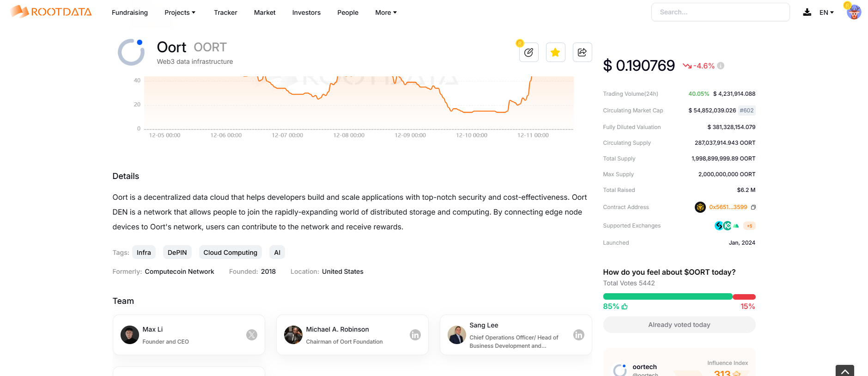Screen dimensions: 868x376
Task: Click the red bearish vote bar
Action: pyautogui.click(x=744, y=296)
